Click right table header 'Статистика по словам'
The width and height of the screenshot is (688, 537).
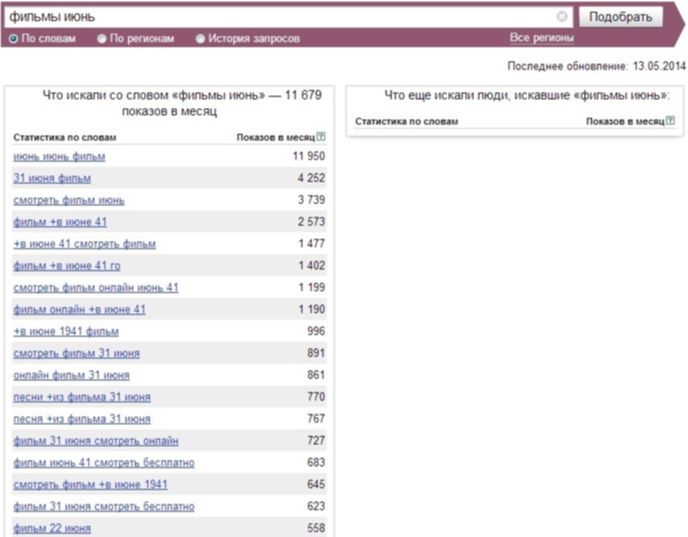point(406,121)
